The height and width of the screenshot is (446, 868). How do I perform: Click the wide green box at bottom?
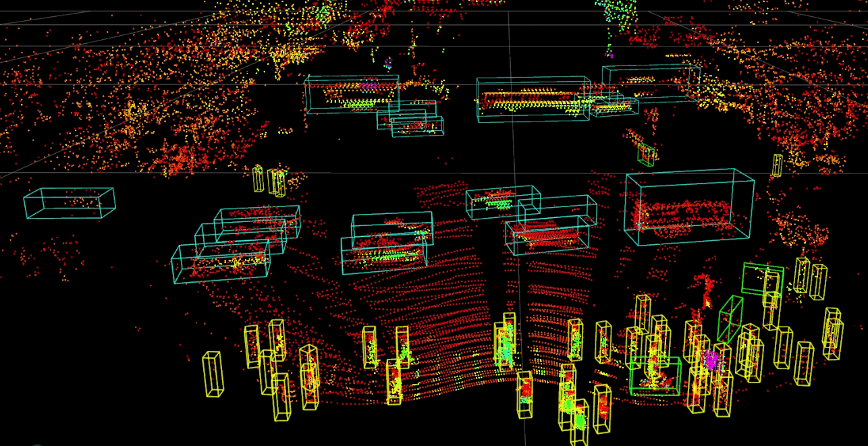pyautogui.click(x=655, y=376)
